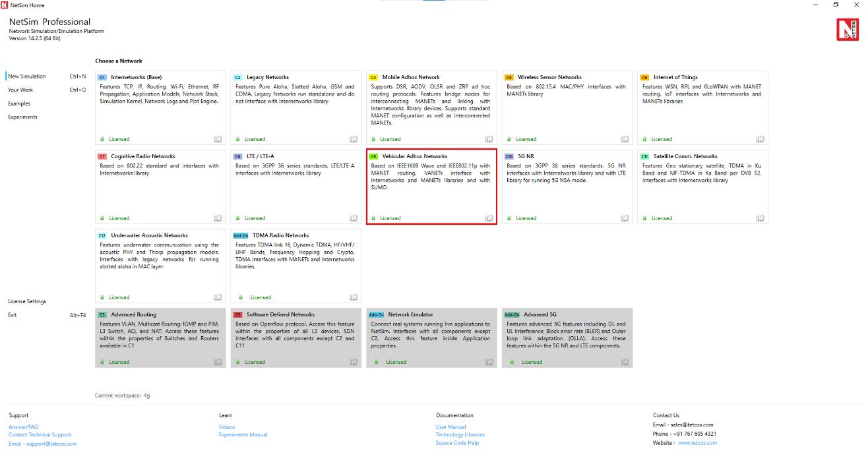Select the Cognitive Radio Networks title
The height and width of the screenshot is (470, 868).
(x=143, y=156)
